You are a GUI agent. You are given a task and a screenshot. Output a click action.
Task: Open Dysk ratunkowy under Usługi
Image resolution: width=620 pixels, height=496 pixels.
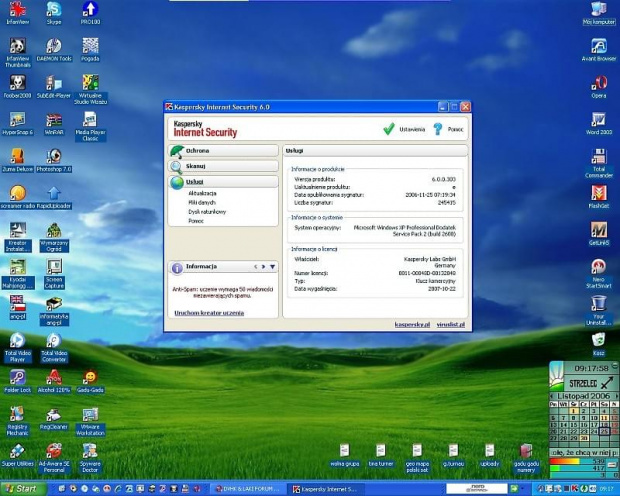tap(207, 212)
